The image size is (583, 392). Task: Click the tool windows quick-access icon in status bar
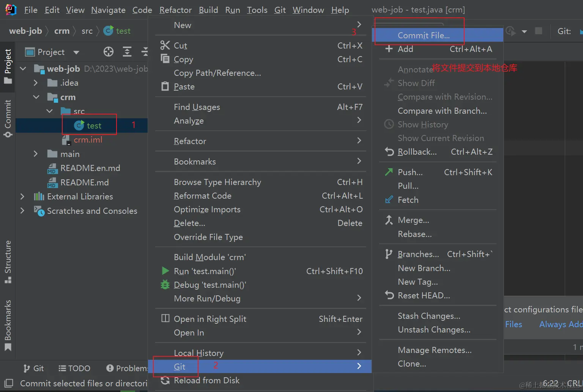point(9,383)
